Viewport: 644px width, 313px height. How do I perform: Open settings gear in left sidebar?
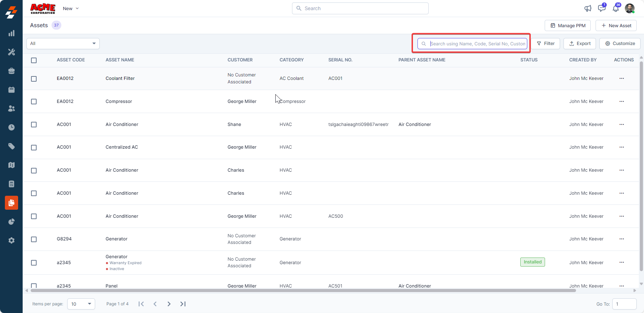[11, 240]
